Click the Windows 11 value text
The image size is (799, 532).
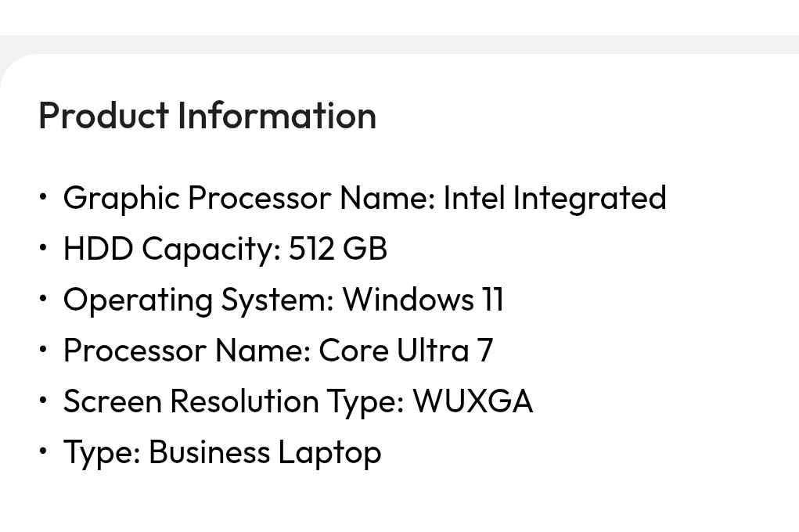click(x=423, y=299)
